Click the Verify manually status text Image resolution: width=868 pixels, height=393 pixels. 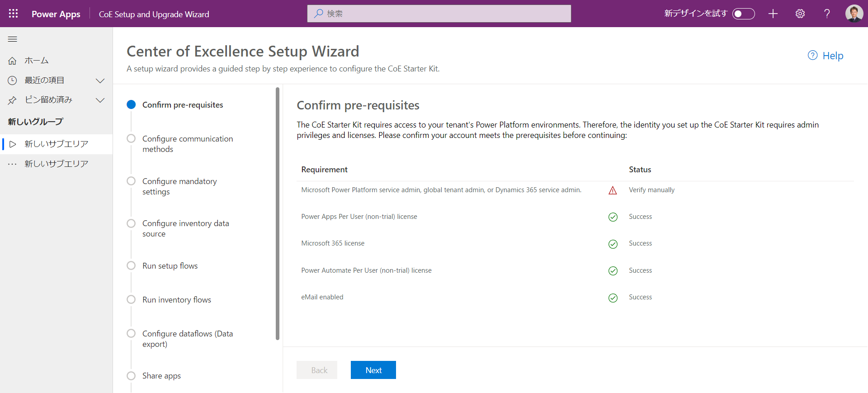[651, 190]
